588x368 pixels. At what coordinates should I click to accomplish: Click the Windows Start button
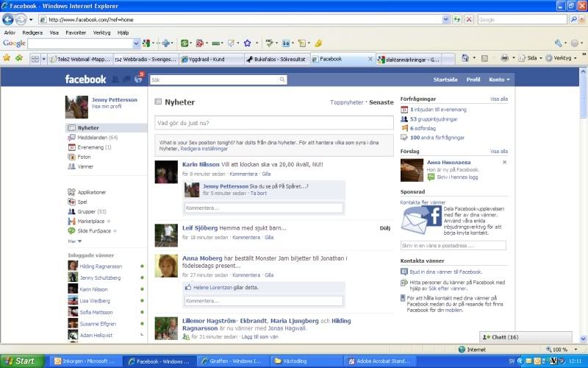22,361
